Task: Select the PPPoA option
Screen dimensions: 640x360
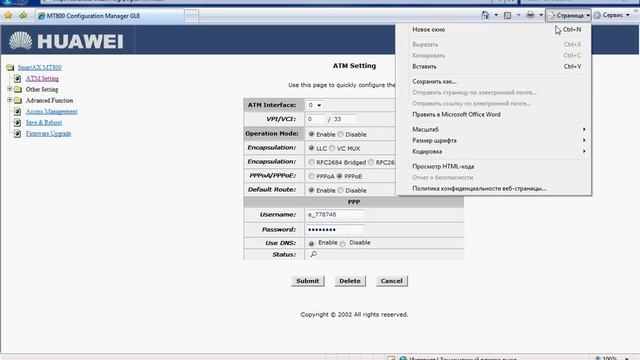Action: [311, 176]
